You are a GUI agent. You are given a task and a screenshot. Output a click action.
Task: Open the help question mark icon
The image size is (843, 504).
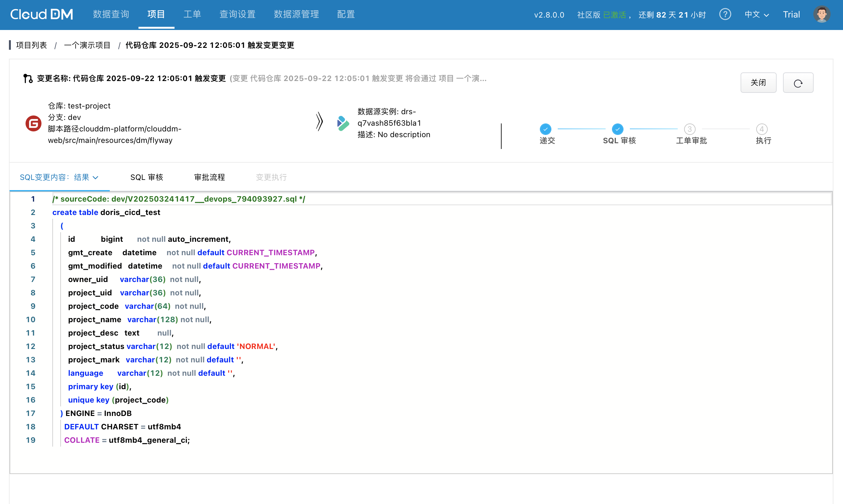(725, 15)
